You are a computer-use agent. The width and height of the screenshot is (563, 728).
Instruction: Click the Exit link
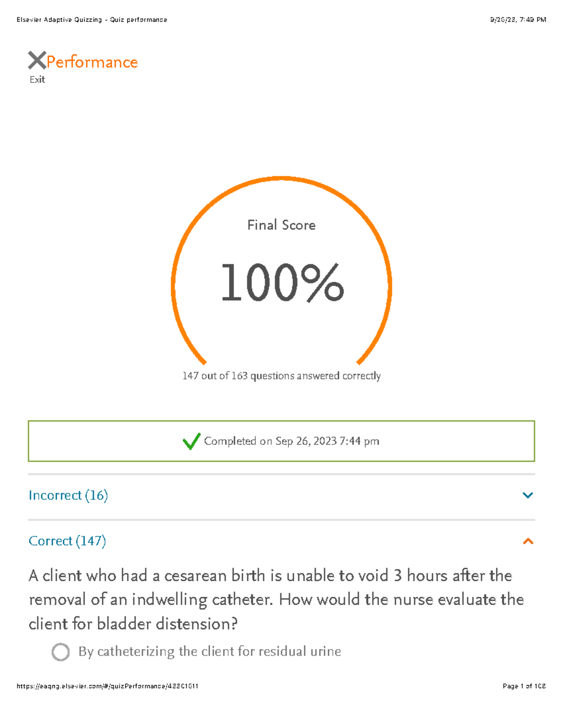[37, 79]
